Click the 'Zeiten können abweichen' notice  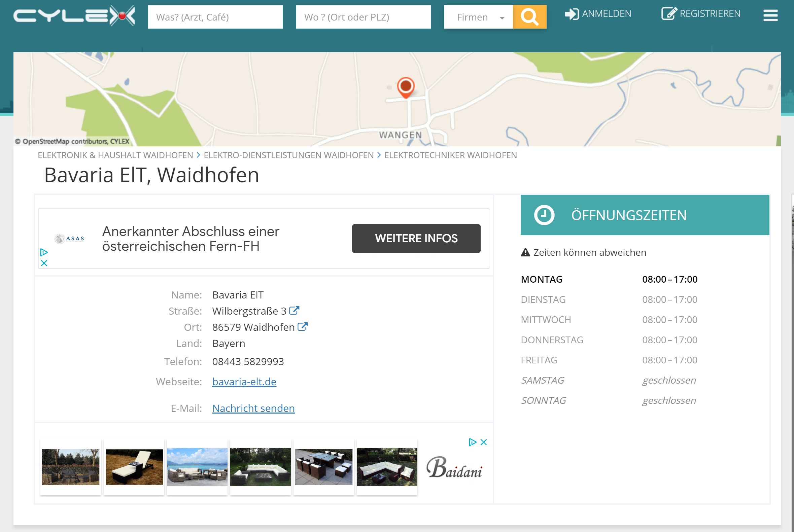(x=590, y=252)
